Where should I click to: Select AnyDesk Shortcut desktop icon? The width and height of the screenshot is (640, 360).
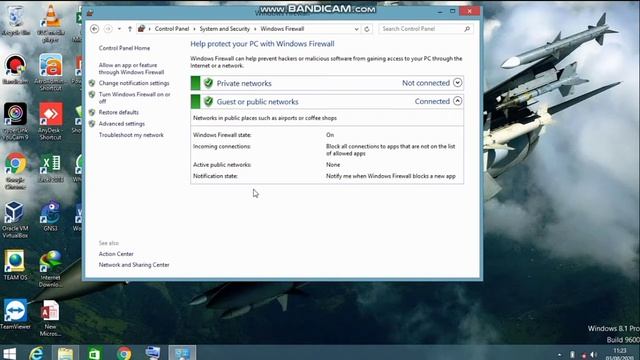tap(51, 122)
